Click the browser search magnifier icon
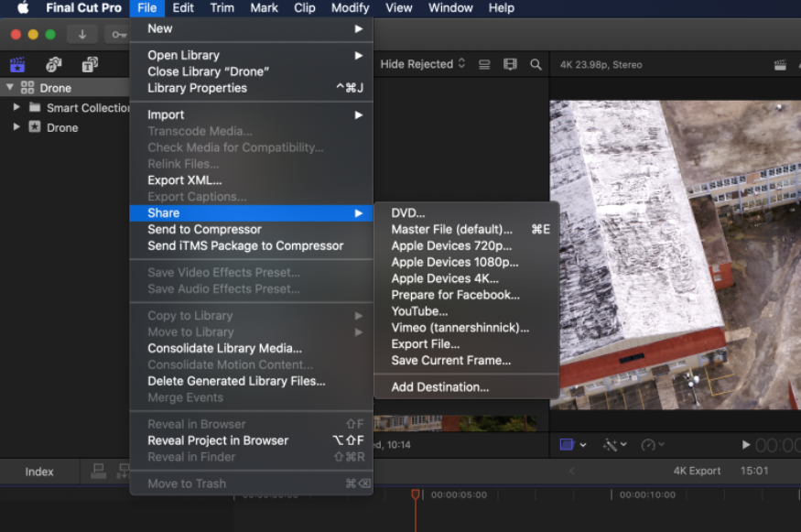The width and height of the screenshot is (801, 532). [536, 64]
